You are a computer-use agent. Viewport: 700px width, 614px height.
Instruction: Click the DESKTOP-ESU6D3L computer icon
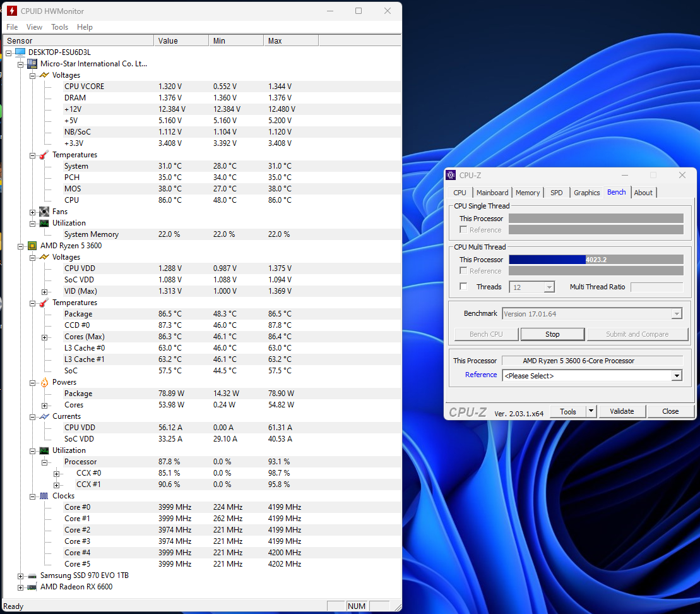[x=20, y=52]
